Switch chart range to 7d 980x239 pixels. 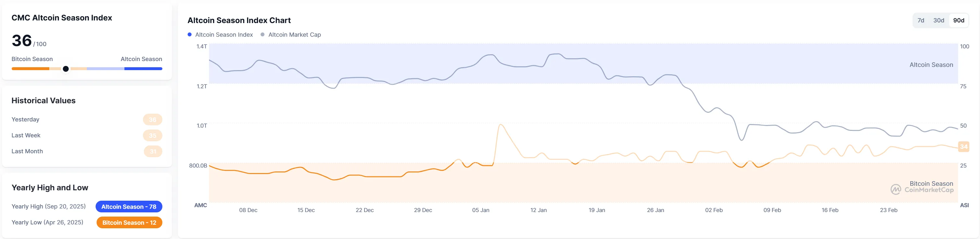coord(921,20)
